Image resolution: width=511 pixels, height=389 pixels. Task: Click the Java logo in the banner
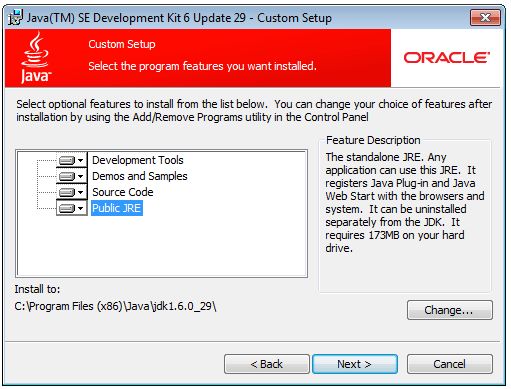(36, 57)
